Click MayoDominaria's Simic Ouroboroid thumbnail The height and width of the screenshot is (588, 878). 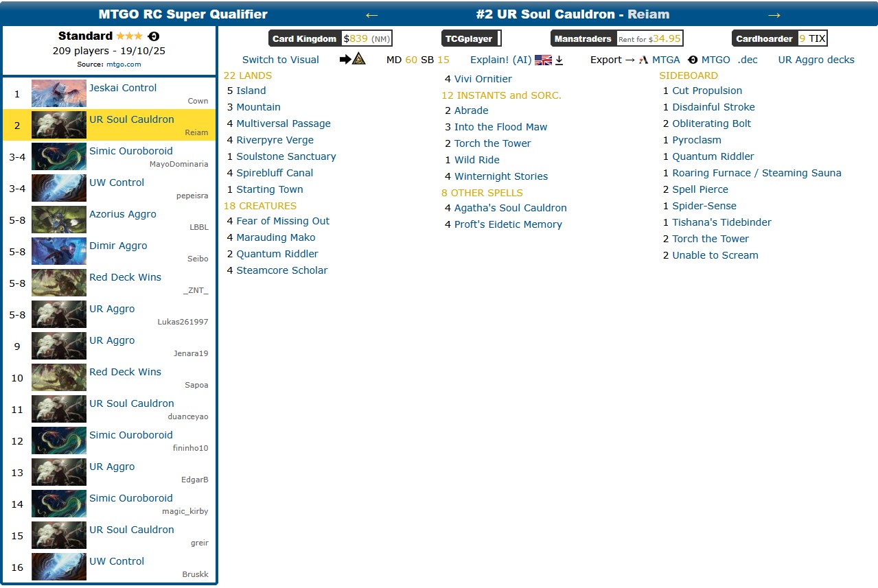coord(59,156)
